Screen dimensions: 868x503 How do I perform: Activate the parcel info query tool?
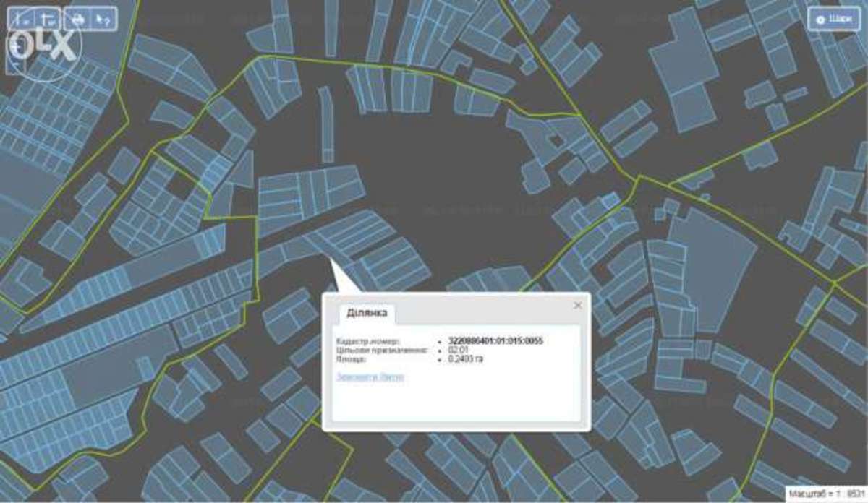pos(103,20)
